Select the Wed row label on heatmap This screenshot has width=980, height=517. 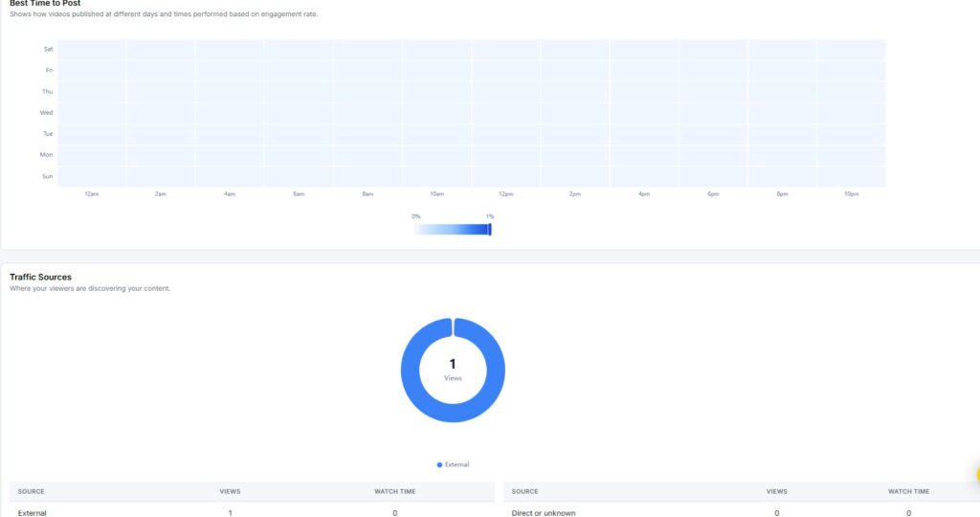pos(46,113)
